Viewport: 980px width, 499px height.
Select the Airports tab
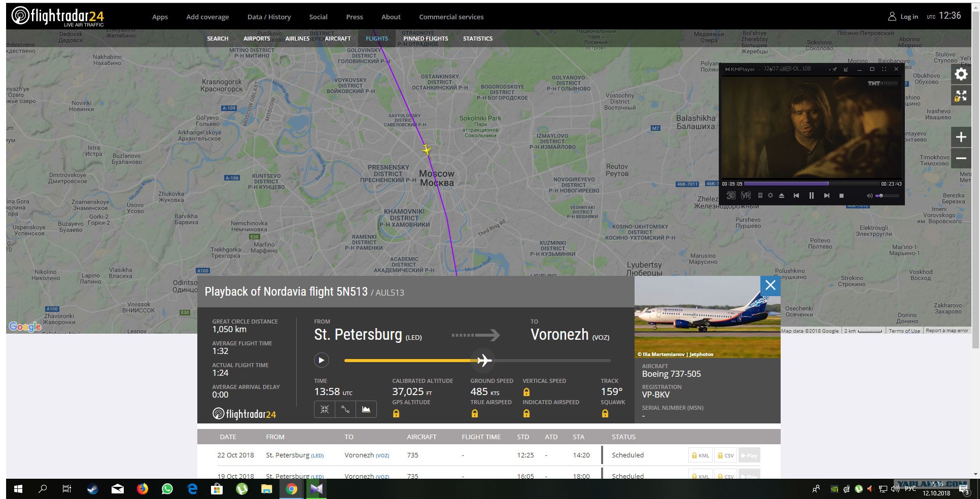tap(257, 39)
